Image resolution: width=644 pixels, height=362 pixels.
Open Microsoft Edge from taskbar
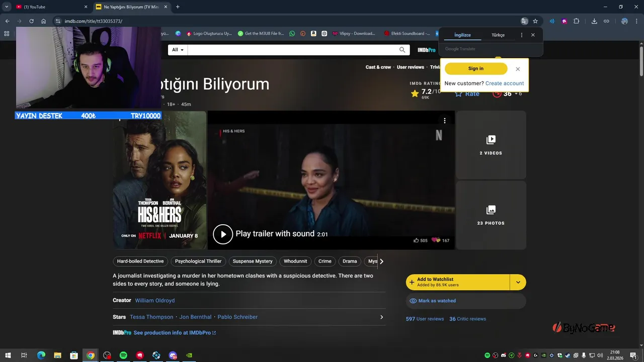[41, 355]
